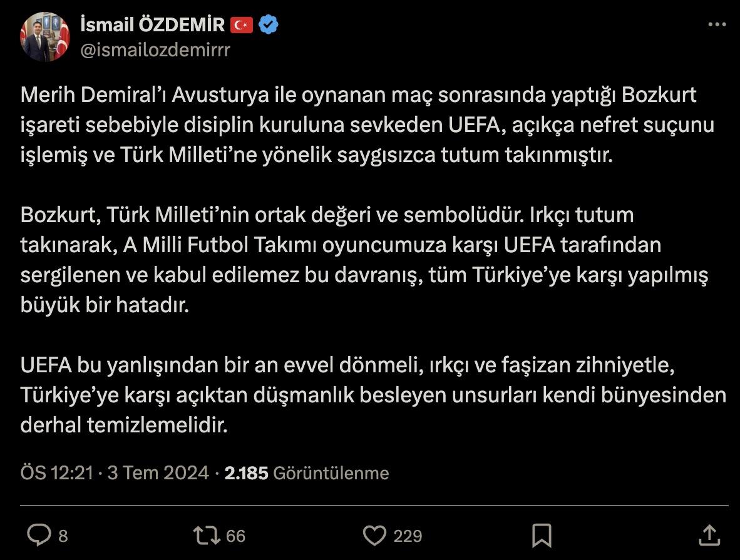Viewport: 740px width, 560px height.
Task: Click the paragraph starting with Merih Demiral'ı
Action: point(367,125)
